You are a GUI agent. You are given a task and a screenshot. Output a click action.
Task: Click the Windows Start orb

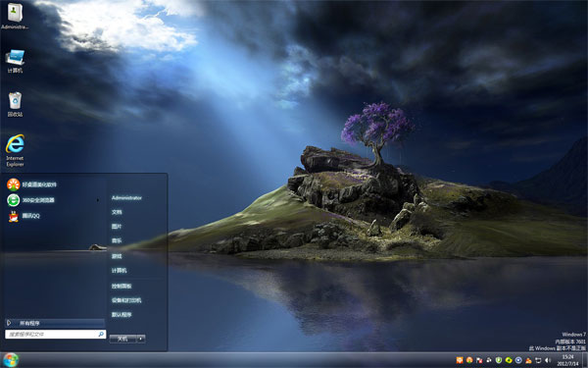click(11, 360)
